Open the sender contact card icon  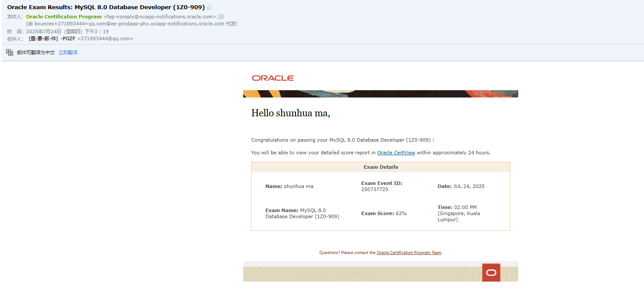(x=221, y=17)
